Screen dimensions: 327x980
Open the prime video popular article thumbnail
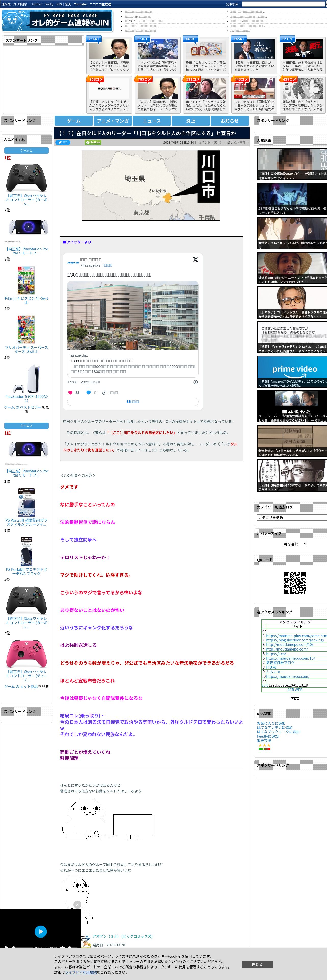292,372
